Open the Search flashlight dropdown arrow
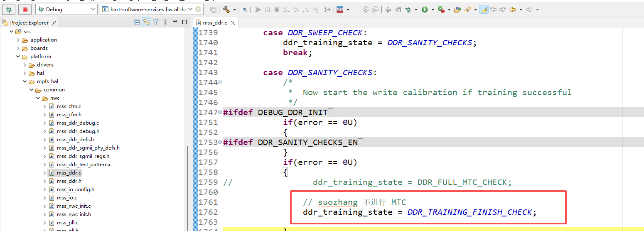The image size is (644, 231). (475, 10)
